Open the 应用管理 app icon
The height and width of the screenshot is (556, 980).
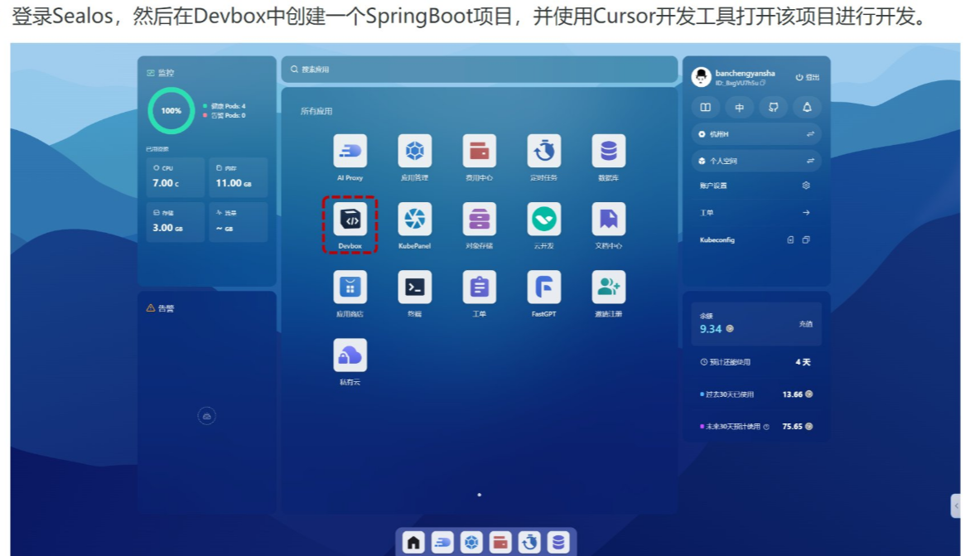414,151
